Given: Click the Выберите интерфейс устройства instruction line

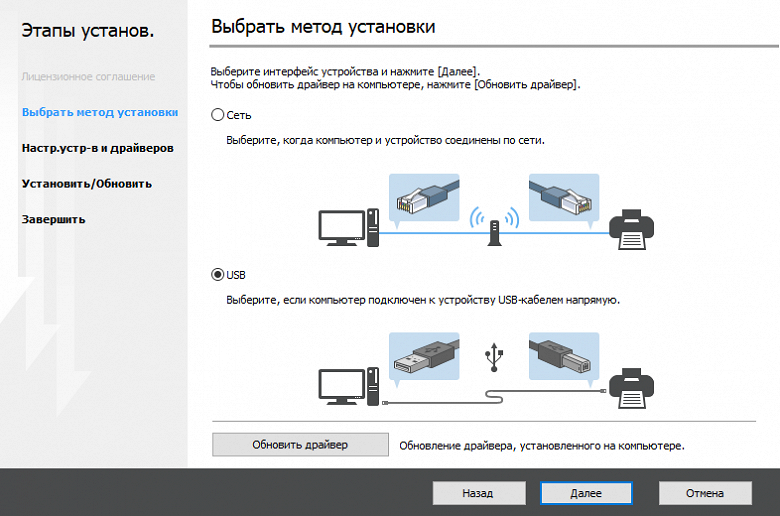Looking at the screenshot, I should (345, 71).
